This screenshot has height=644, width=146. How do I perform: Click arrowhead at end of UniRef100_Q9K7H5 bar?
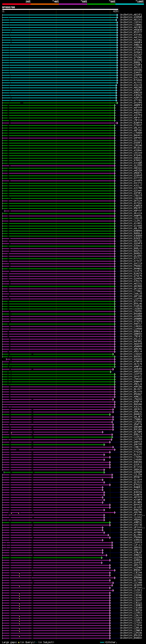pyautogui.click(x=104, y=445)
